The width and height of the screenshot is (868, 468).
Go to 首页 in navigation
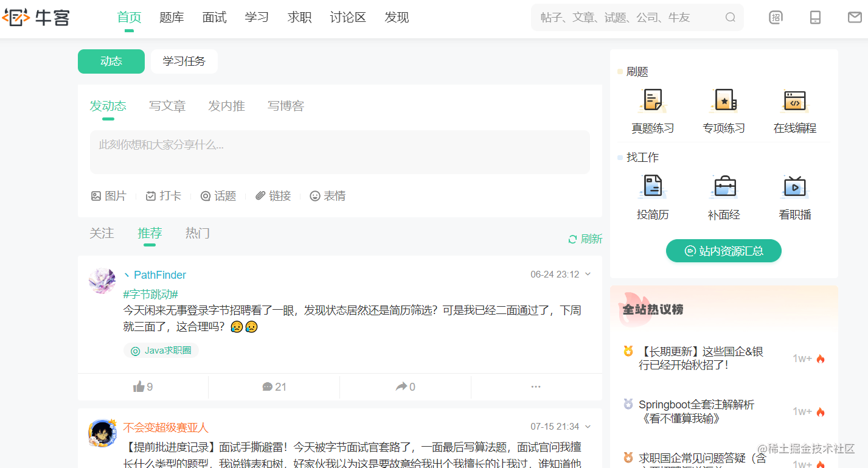point(130,18)
